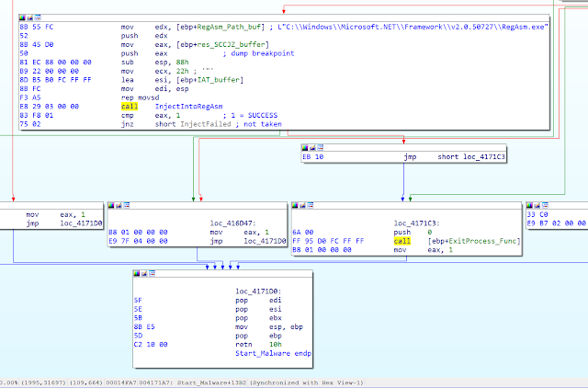Click pencil edit icon on 33 C0 block
This screenshot has height=388, width=588.
[x=537, y=205]
